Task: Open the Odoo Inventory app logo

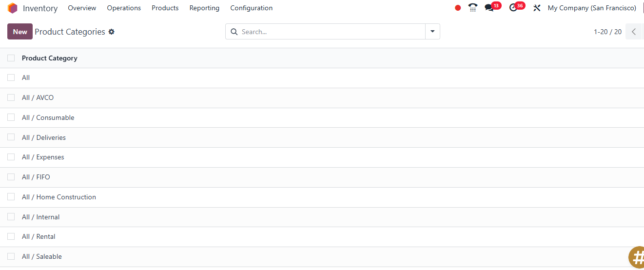Action: tap(12, 8)
